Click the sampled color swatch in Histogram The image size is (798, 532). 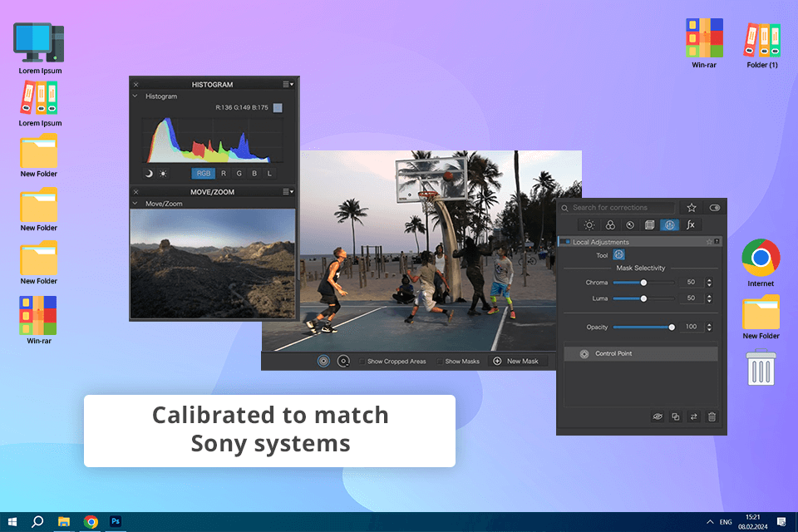[x=278, y=107]
